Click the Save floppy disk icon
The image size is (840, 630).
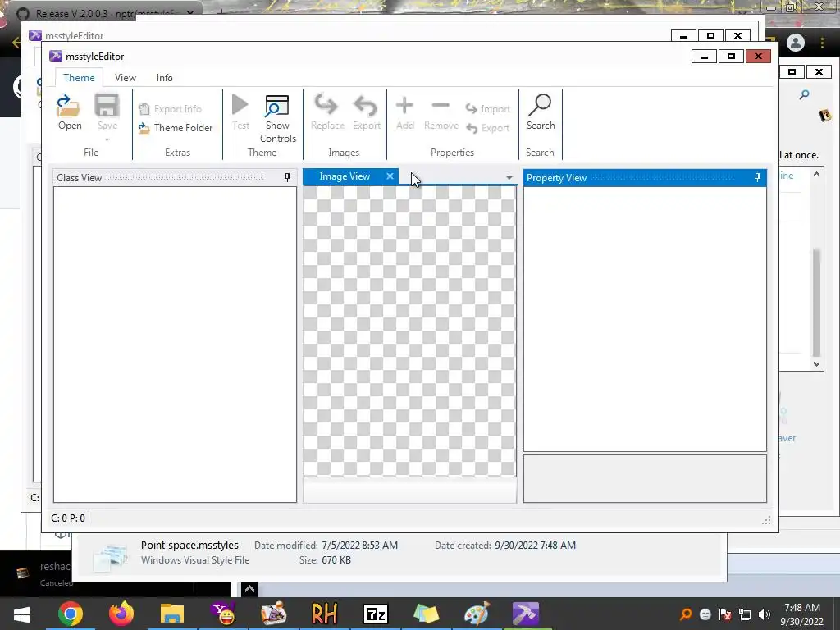pos(107,106)
